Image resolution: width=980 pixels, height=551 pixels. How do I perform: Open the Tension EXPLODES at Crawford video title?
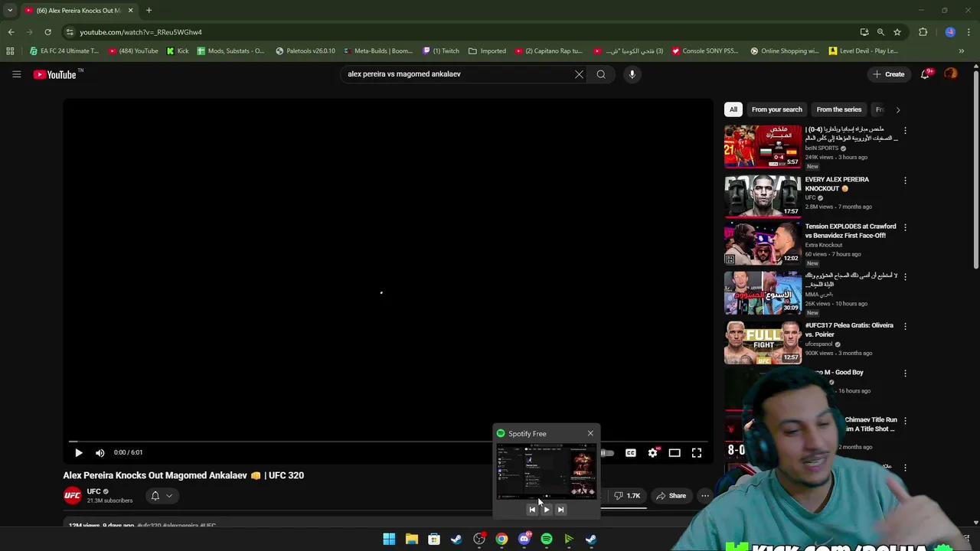850,231
